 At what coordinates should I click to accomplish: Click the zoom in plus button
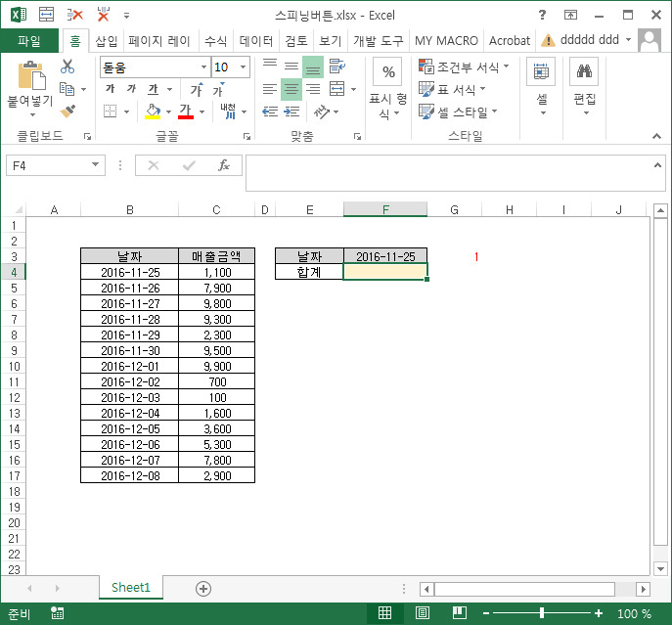point(599,613)
